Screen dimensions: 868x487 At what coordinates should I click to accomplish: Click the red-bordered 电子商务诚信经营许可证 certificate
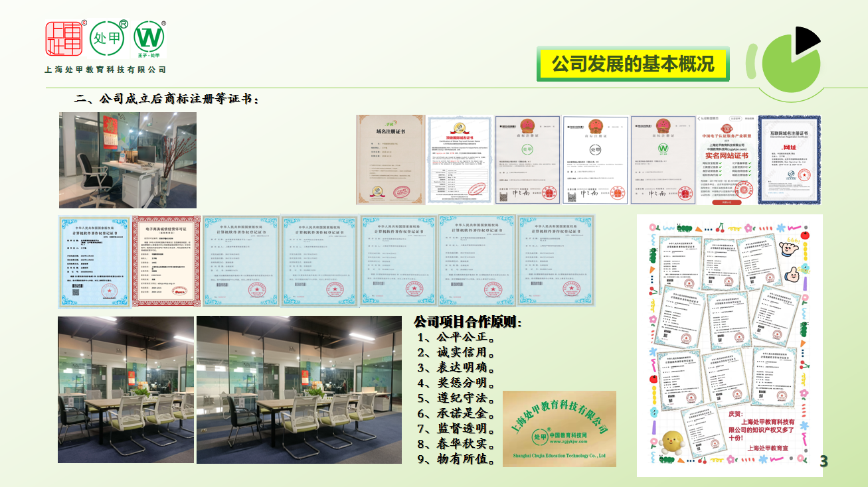click(166, 261)
